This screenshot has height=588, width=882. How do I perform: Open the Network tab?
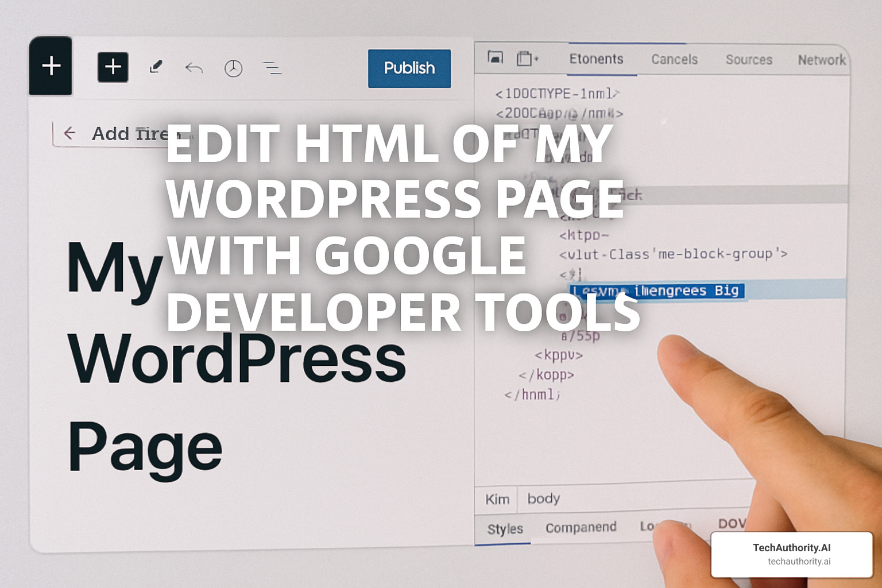(822, 60)
